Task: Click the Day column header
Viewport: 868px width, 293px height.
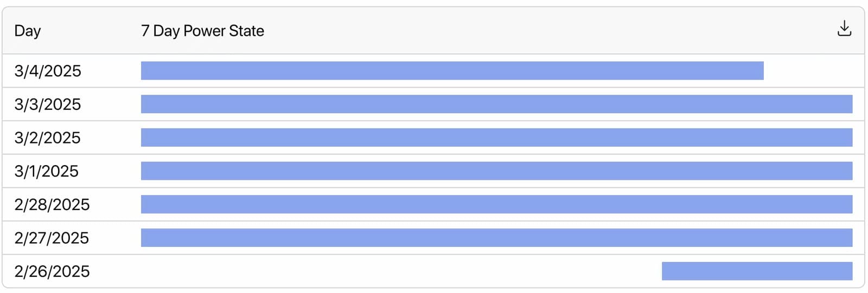Action: coord(28,31)
